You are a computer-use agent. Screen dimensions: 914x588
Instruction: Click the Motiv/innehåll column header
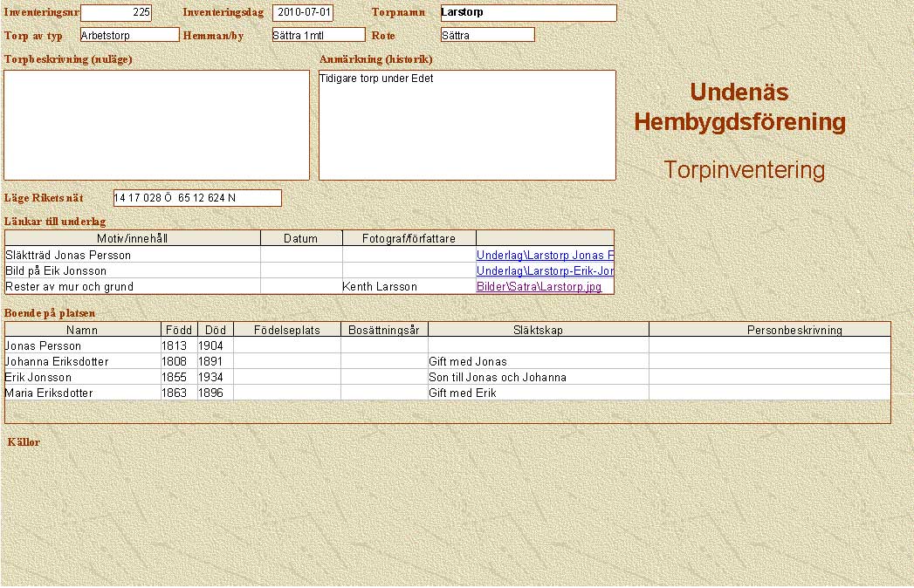tap(133, 238)
